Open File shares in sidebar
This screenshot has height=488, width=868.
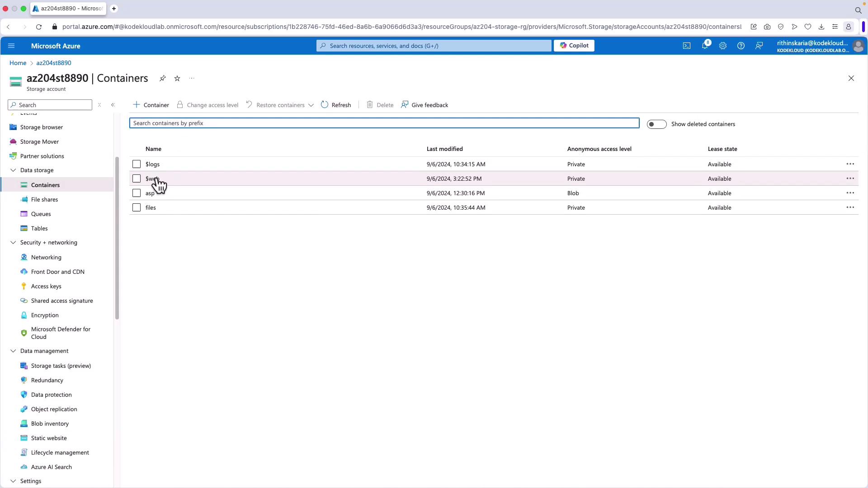tap(44, 199)
